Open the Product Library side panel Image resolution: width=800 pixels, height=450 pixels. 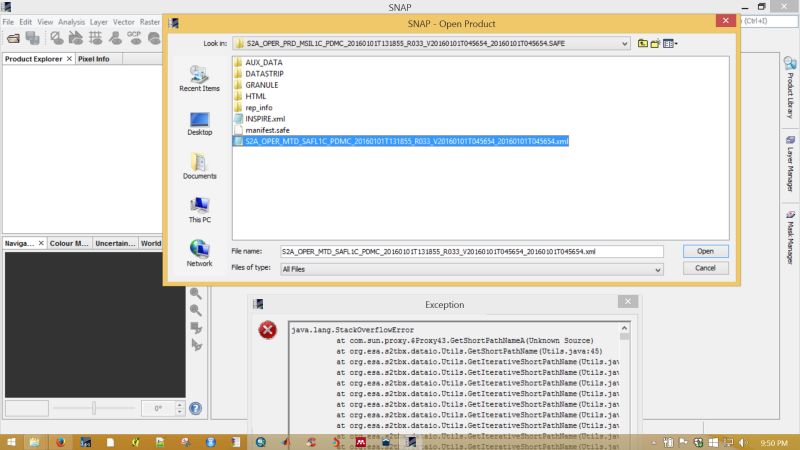tap(790, 88)
